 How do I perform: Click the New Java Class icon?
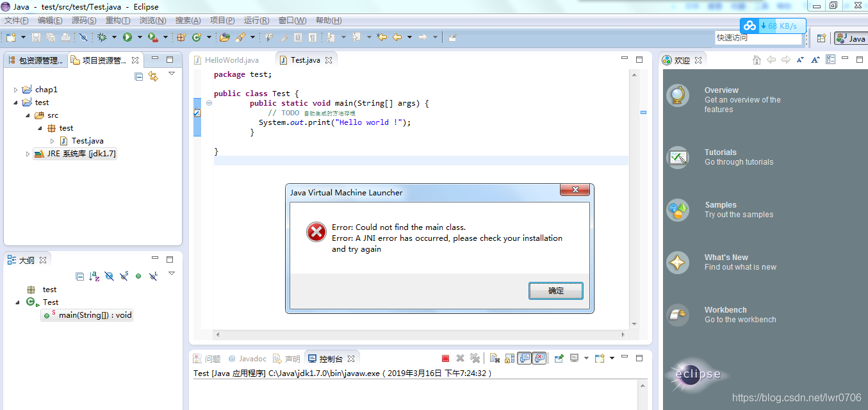tap(197, 38)
